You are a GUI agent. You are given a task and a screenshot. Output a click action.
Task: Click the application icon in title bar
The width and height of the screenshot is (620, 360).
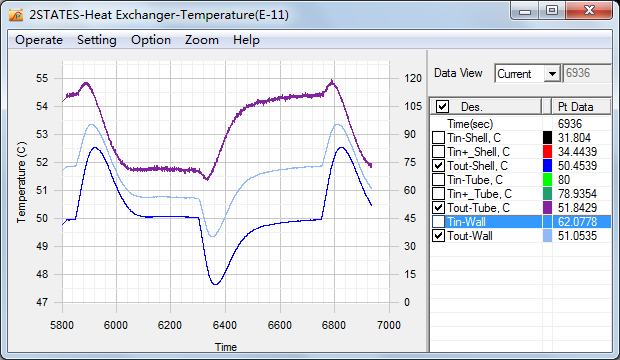tap(16, 15)
